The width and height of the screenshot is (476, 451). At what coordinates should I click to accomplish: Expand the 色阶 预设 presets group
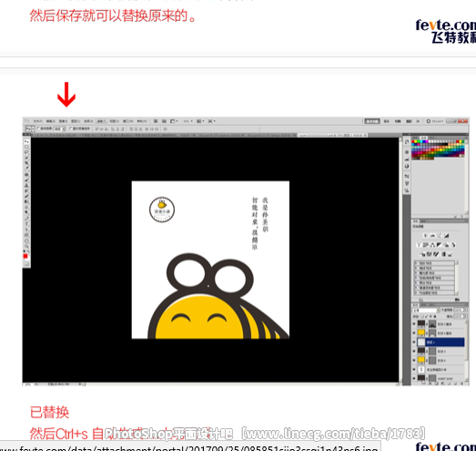point(416,263)
